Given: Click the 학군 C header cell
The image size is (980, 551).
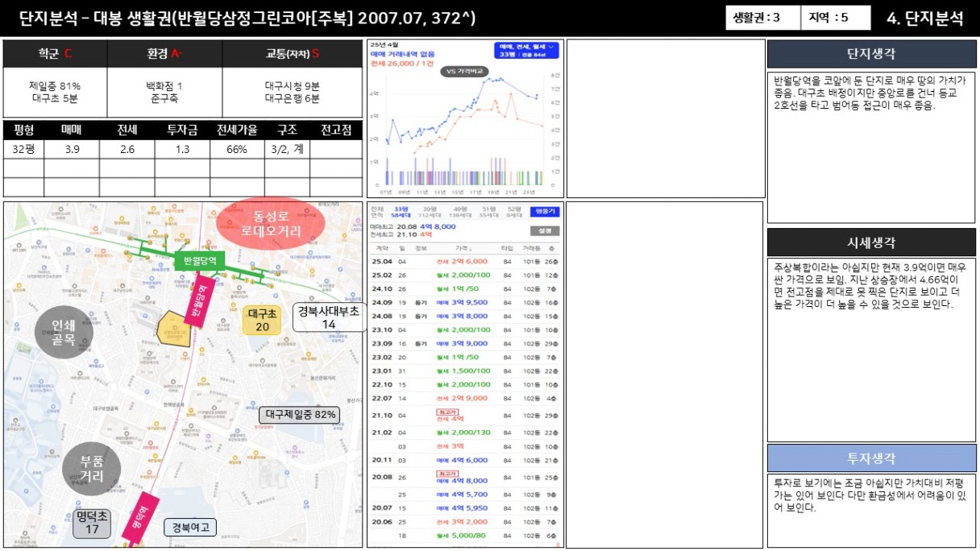Looking at the screenshot, I should click(55, 54).
